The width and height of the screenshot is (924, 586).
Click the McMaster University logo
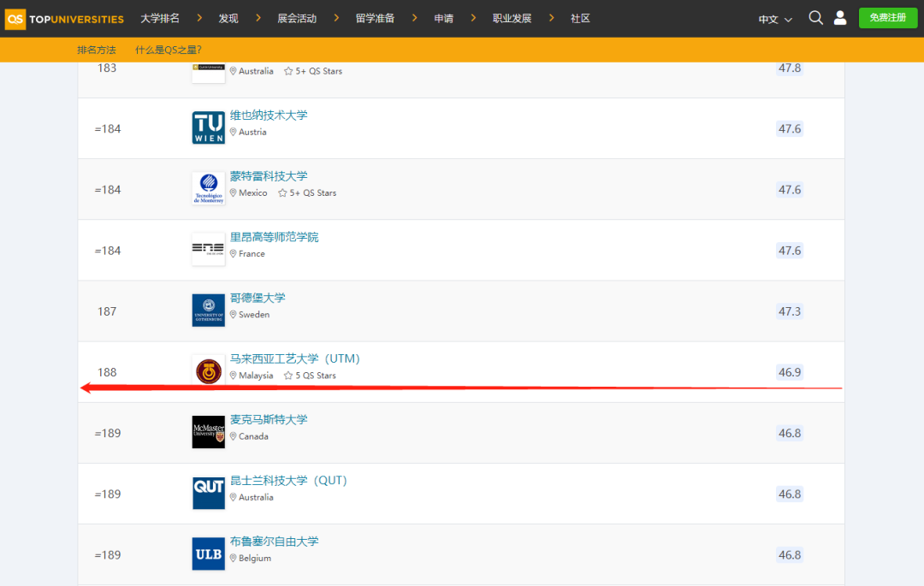pyautogui.click(x=209, y=432)
